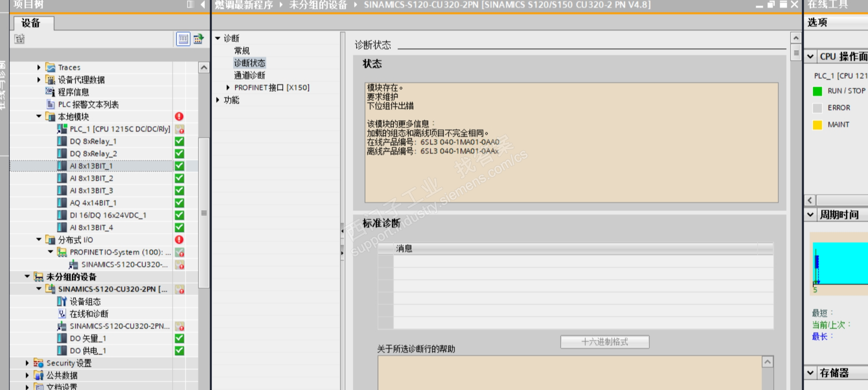Expand the 功能 section
The width and height of the screenshot is (868, 390).
(x=218, y=100)
